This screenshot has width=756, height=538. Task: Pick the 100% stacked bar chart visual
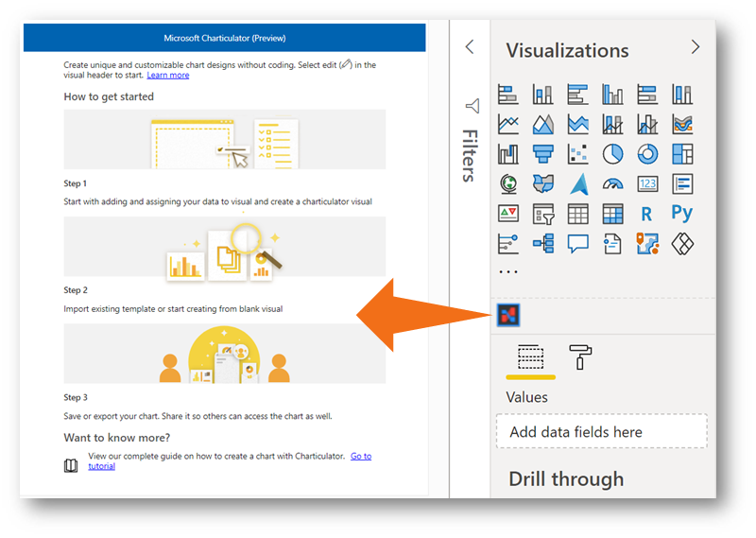tap(647, 95)
